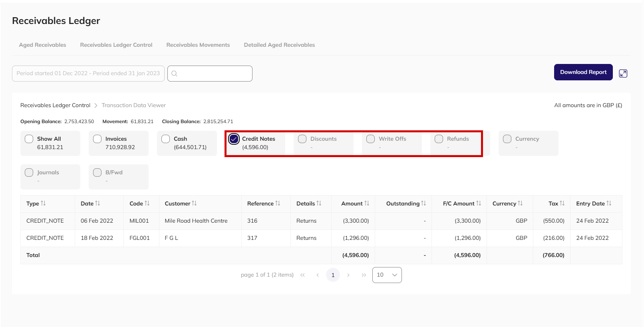Sort by Amount column arrows
Screen dimensions: 644x327
click(x=367, y=203)
